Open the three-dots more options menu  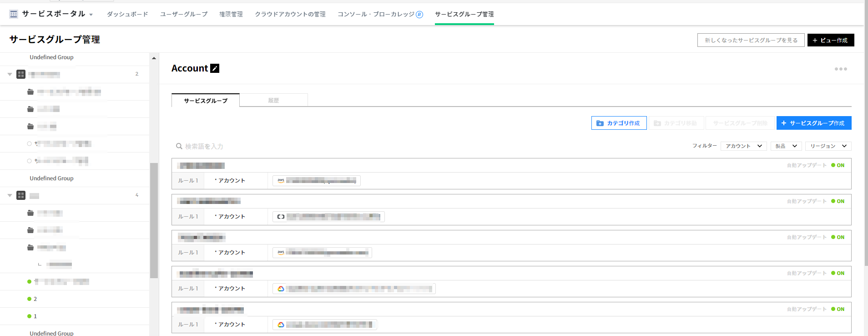point(840,69)
